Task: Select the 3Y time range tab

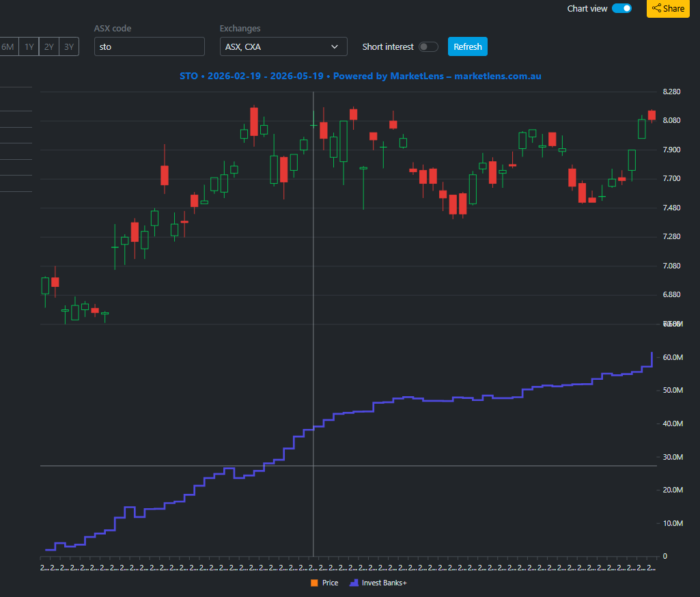Action: coord(69,46)
